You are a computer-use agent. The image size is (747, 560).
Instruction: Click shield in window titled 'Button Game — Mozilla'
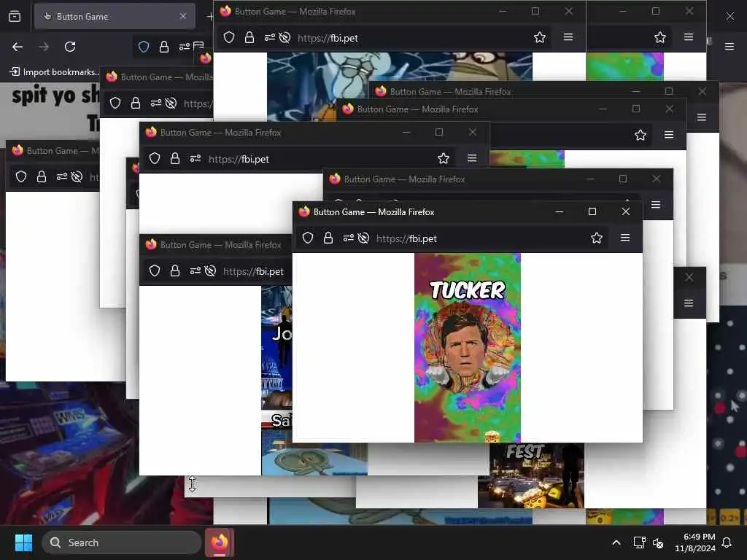click(x=115, y=104)
